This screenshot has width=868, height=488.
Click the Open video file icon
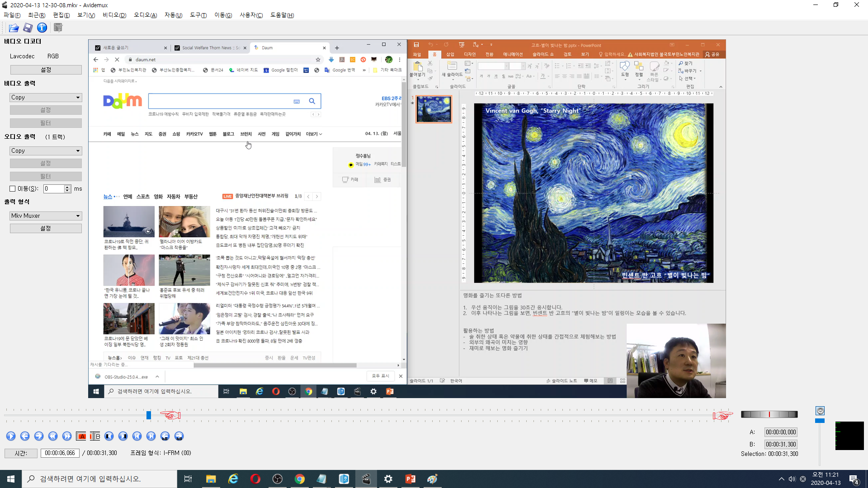coord(14,28)
